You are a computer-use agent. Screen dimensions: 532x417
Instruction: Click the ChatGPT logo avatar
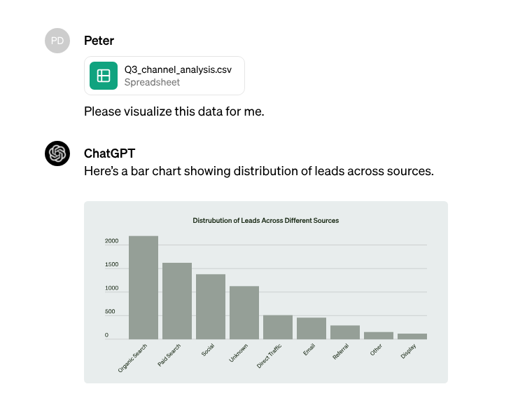point(57,153)
